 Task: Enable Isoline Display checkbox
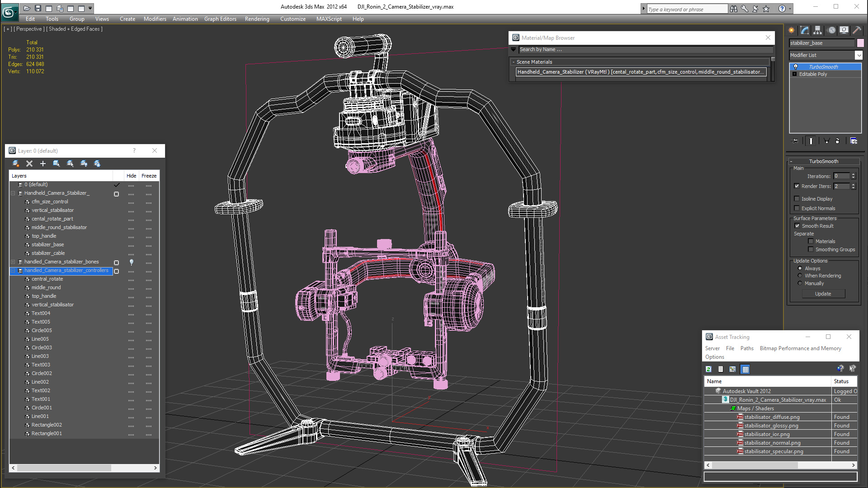797,199
